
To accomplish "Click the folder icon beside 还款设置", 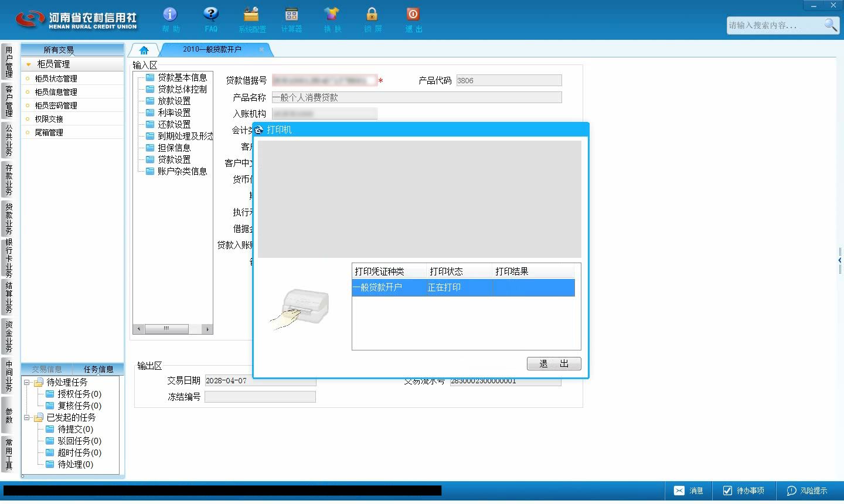I will 151,124.
